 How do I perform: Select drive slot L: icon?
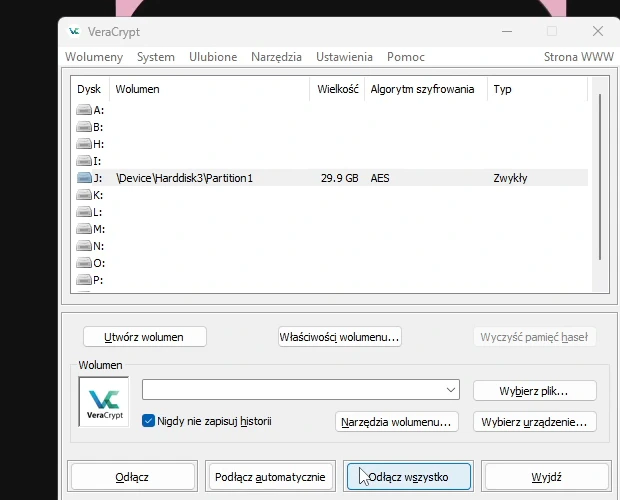[84, 212]
